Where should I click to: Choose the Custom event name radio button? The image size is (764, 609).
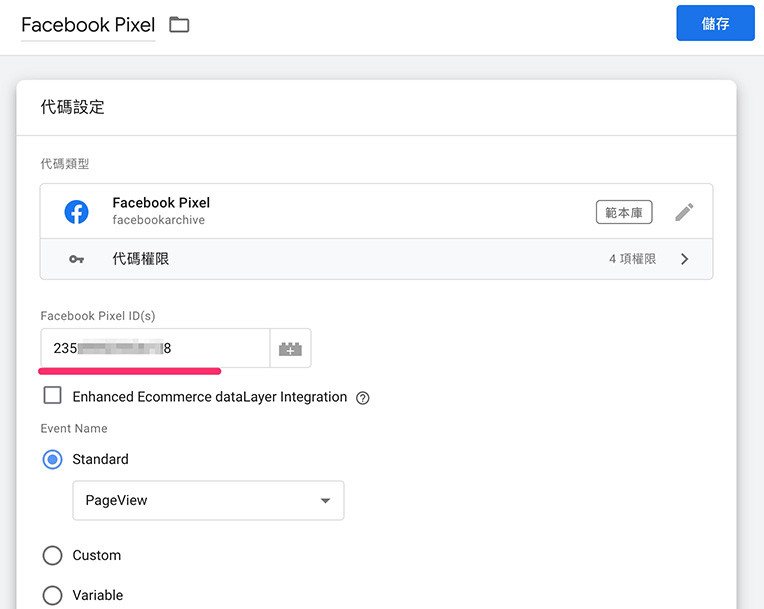coord(53,555)
